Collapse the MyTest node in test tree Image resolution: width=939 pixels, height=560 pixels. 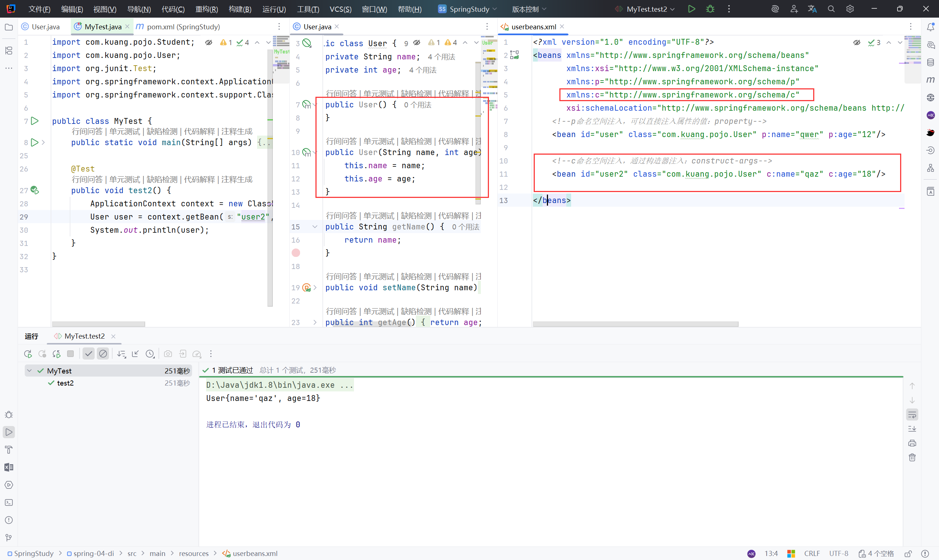pyautogui.click(x=29, y=371)
